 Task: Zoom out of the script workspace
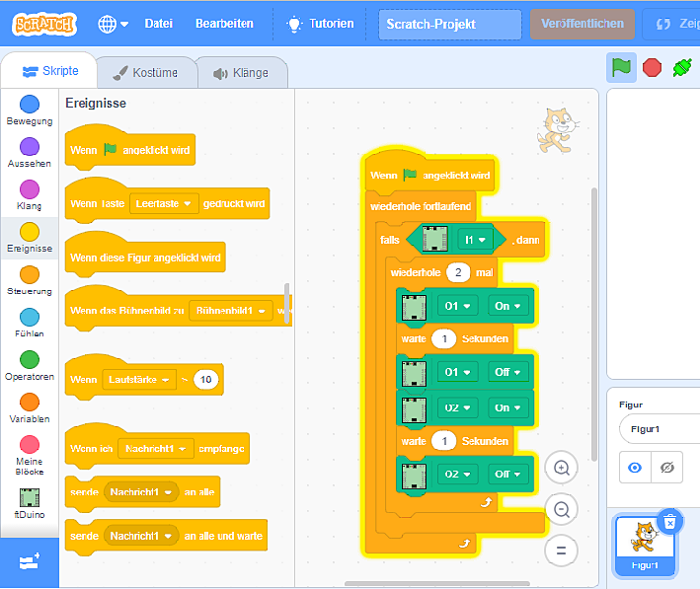pyautogui.click(x=561, y=509)
